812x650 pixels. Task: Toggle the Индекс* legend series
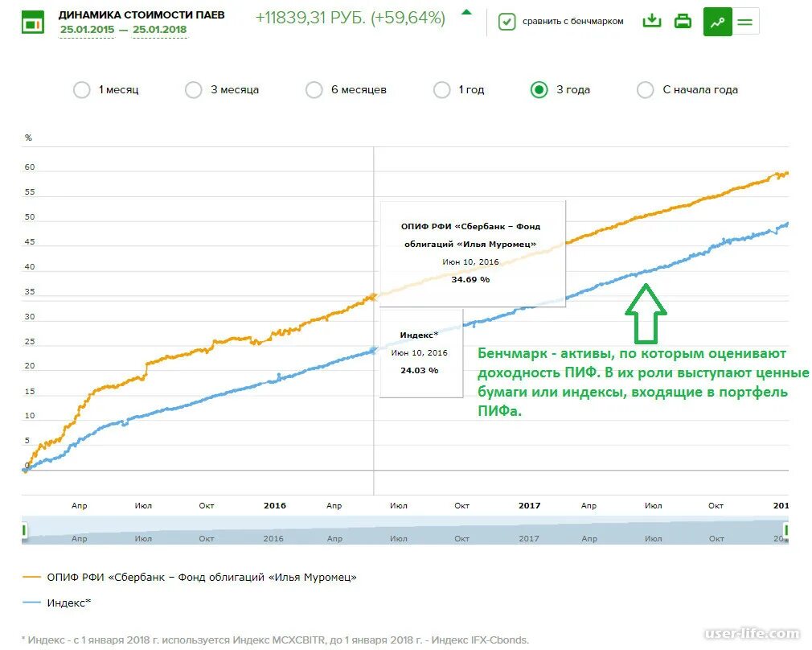pyautogui.click(x=69, y=603)
